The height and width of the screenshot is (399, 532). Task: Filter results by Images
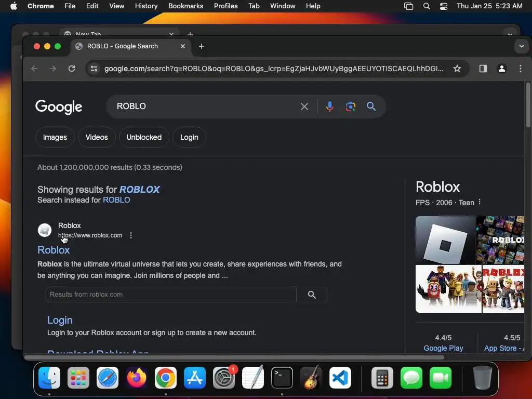(x=55, y=137)
